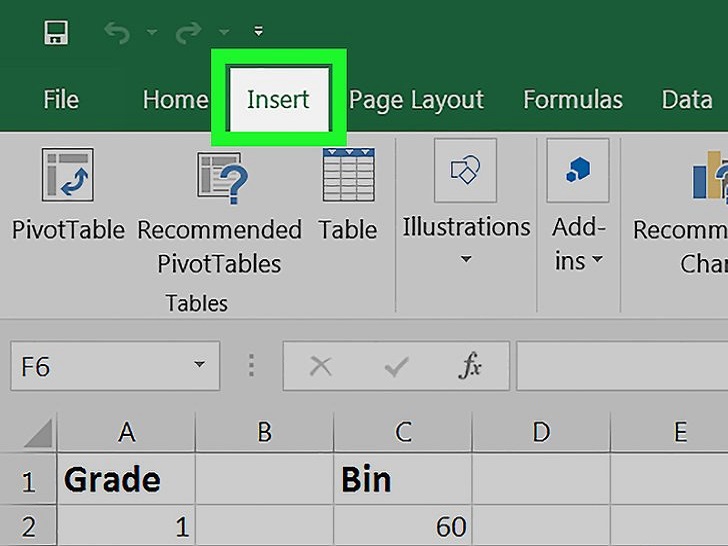Open the Name Box dropdown arrow

click(x=200, y=366)
